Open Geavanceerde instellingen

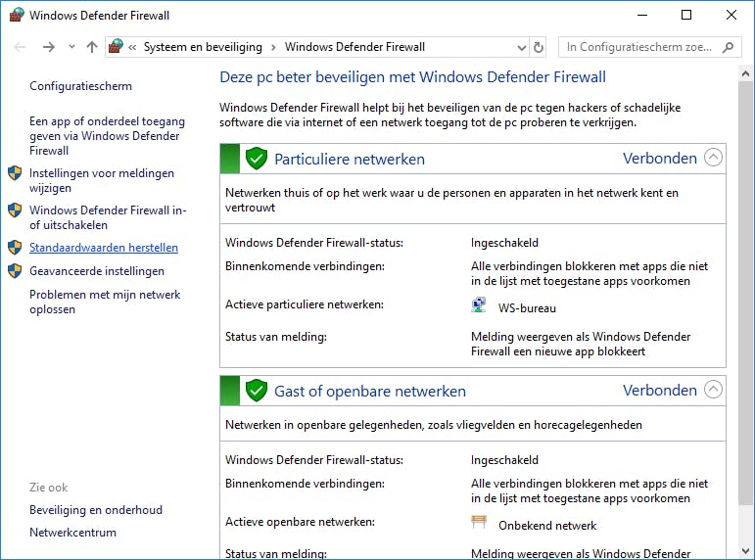click(x=97, y=271)
